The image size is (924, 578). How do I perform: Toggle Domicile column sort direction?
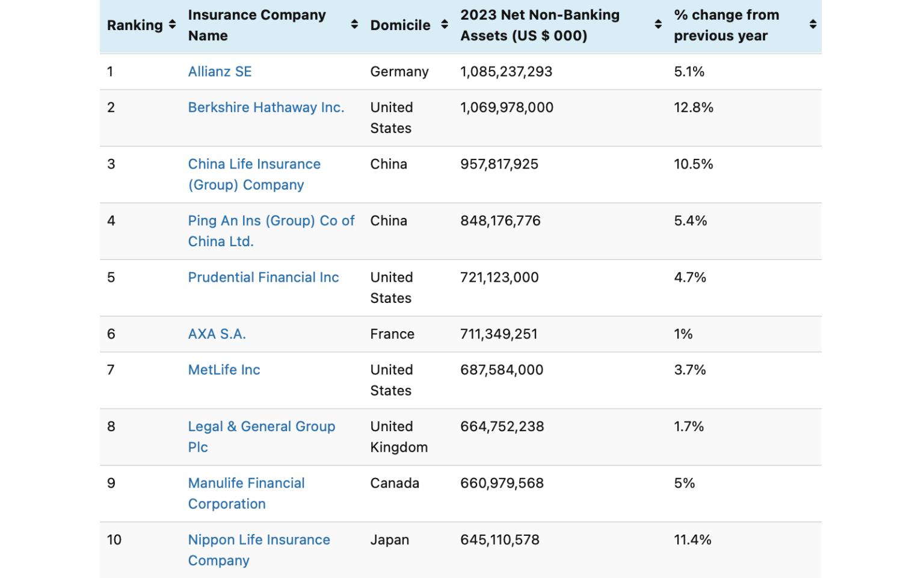pos(443,25)
